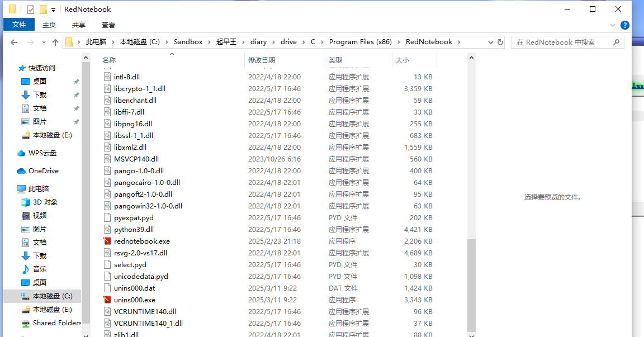Select file MSVCP140.dll
The height and width of the screenshot is (337, 644).
pos(136,159)
